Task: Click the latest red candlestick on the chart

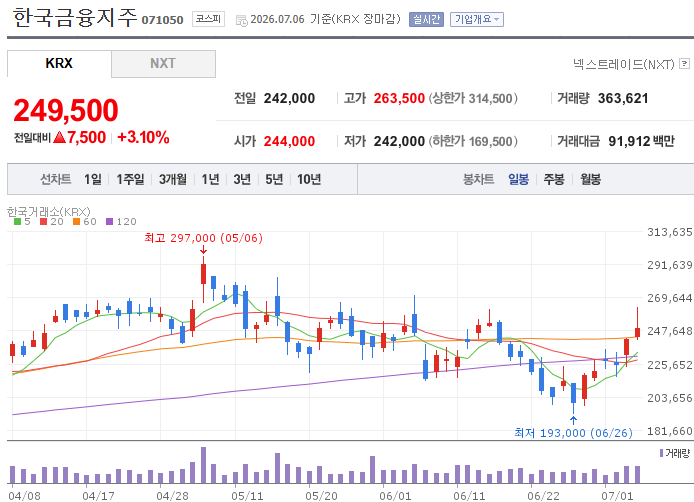Action: point(637,324)
